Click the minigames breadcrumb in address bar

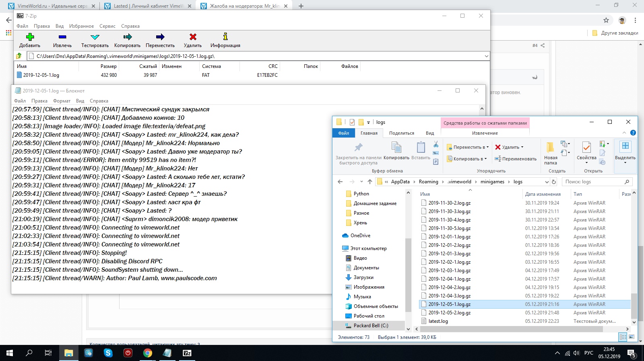click(492, 182)
